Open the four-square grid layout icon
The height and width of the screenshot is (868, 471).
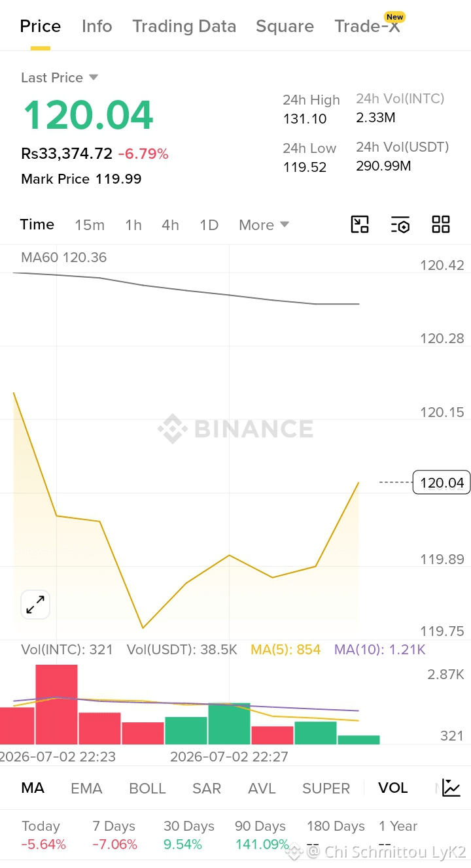coord(441,224)
